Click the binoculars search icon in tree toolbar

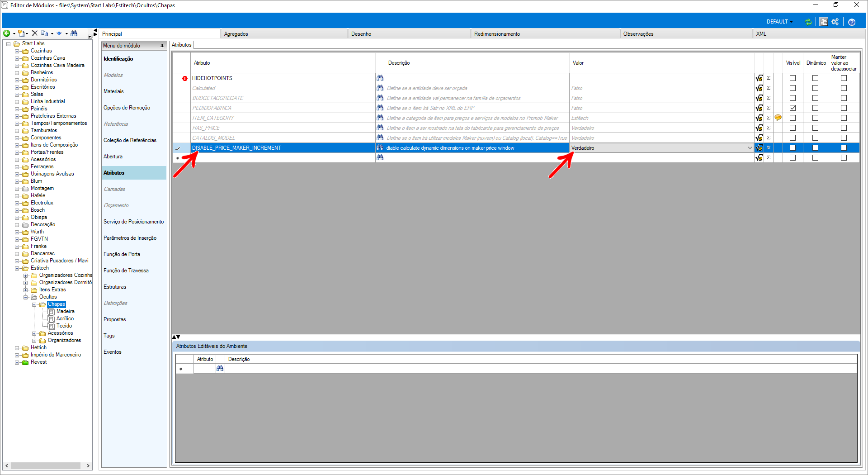(x=74, y=33)
